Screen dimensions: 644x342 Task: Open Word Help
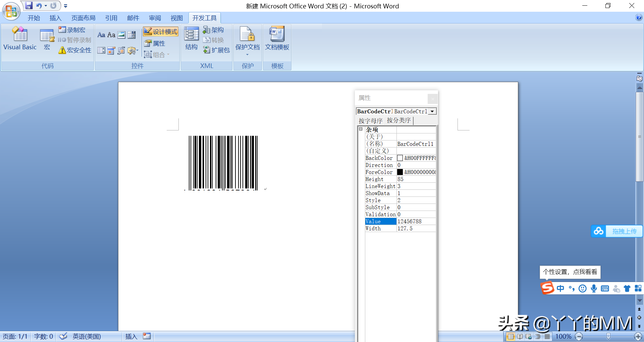pos(639,17)
